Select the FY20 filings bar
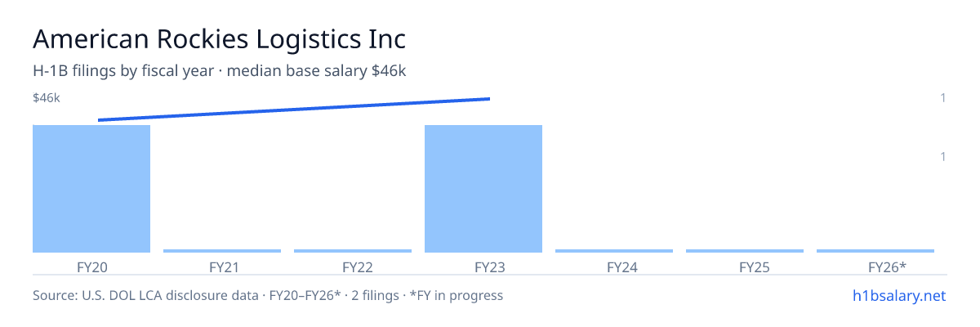Screen dimensions: 980x327 (91, 189)
